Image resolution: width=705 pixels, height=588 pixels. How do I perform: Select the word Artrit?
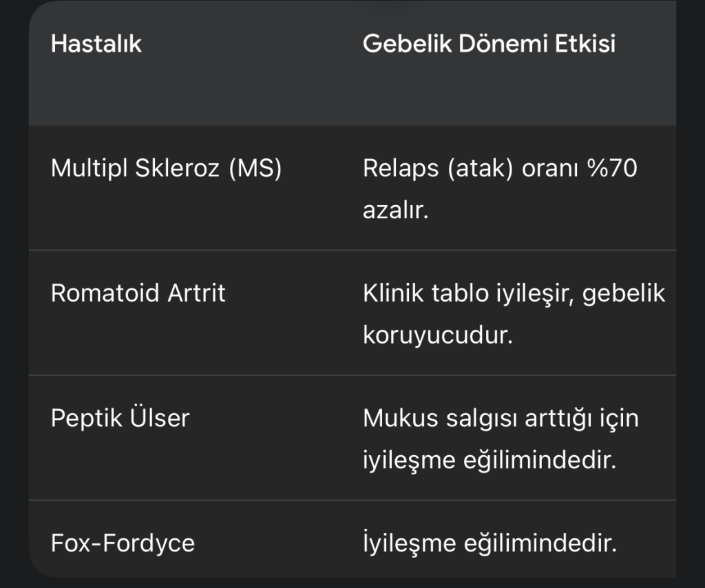tap(197, 293)
